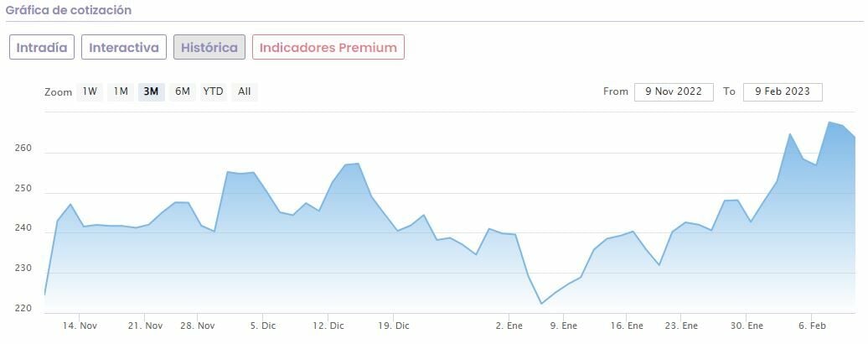
Task: Click the chart peak near 6. Feb
Action: click(829, 122)
